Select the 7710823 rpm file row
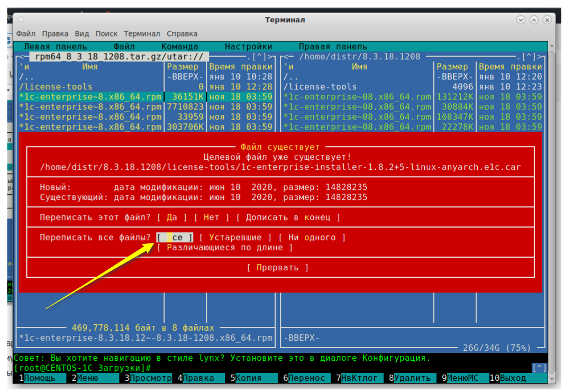Screen dimensions: 564x392 point(145,107)
